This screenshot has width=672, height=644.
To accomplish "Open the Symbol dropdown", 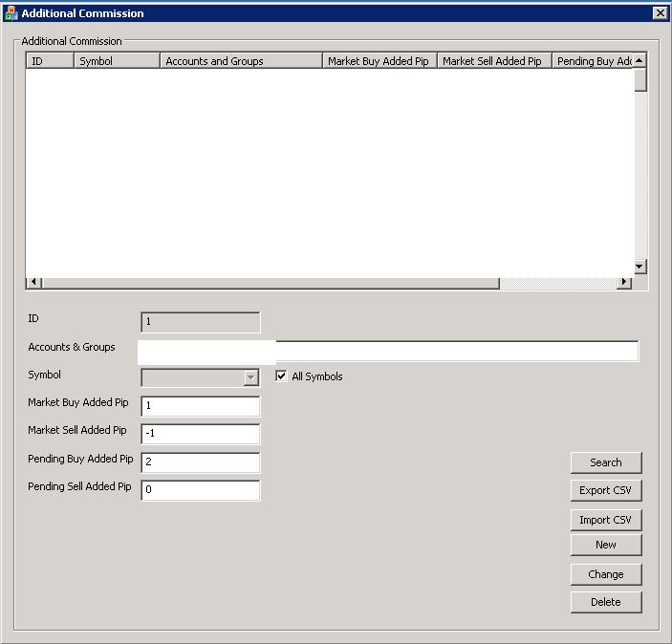I will [250, 377].
